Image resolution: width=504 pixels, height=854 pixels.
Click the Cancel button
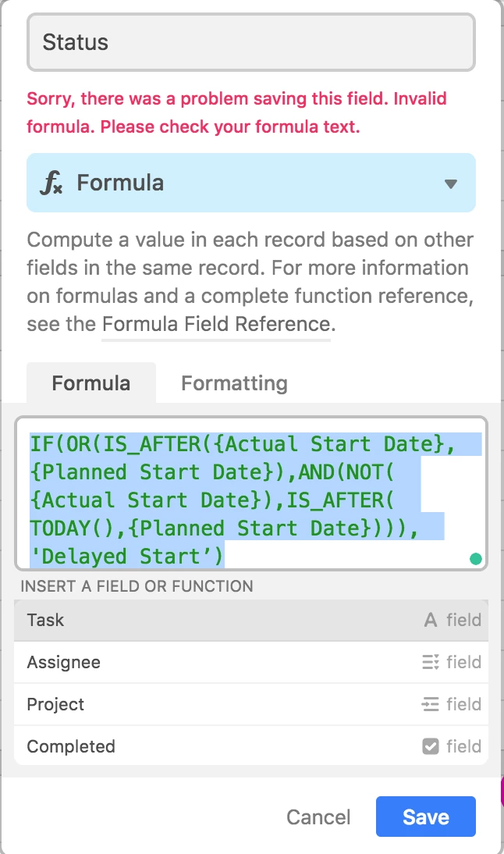(x=318, y=817)
